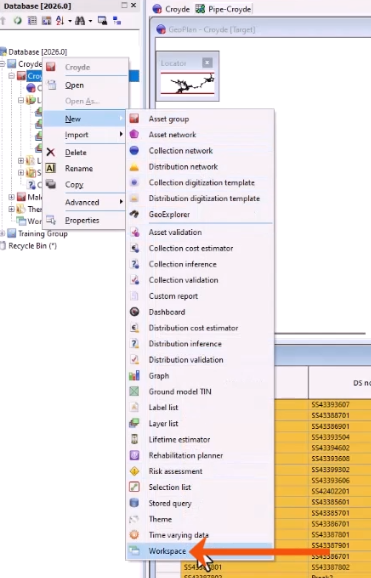Click the GeoExplorer binoculars icon
The width and height of the screenshot is (371, 578).
click(x=134, y=214)
